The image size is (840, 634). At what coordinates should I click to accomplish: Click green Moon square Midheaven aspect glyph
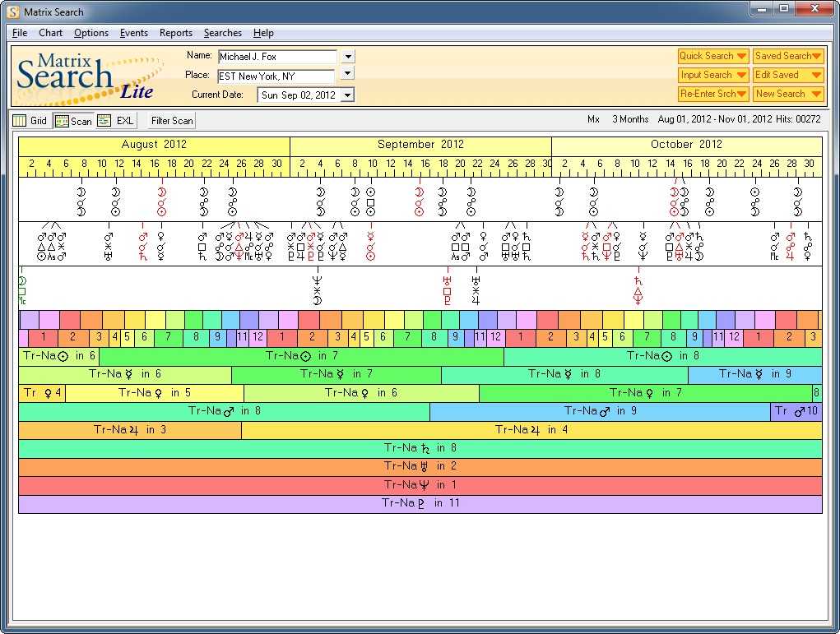[22, 291]
